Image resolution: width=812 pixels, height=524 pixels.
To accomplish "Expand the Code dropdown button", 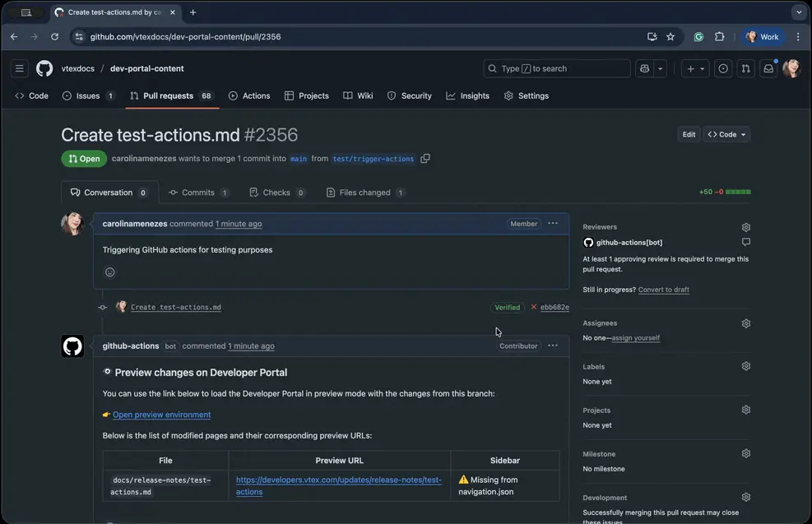I will [x=726, y=135].
